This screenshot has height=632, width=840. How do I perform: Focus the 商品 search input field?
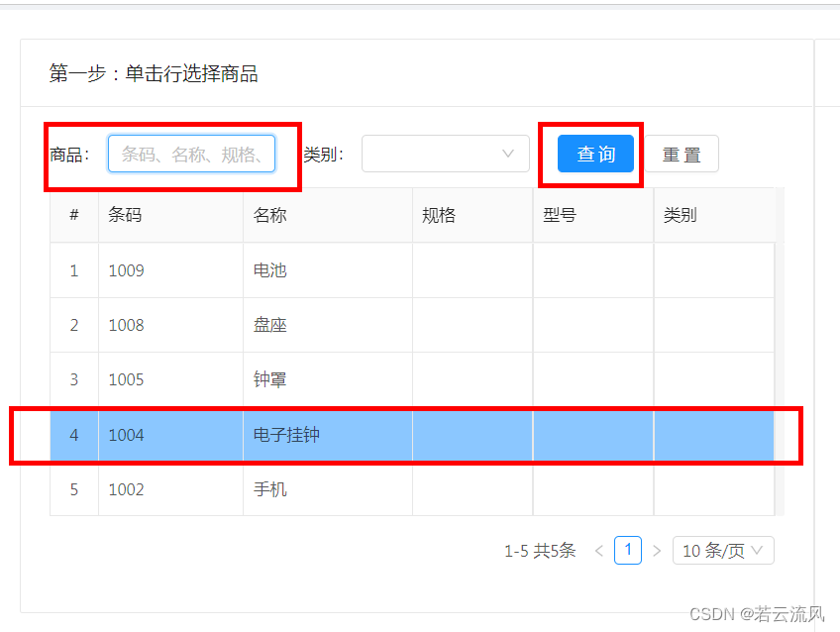191,155
